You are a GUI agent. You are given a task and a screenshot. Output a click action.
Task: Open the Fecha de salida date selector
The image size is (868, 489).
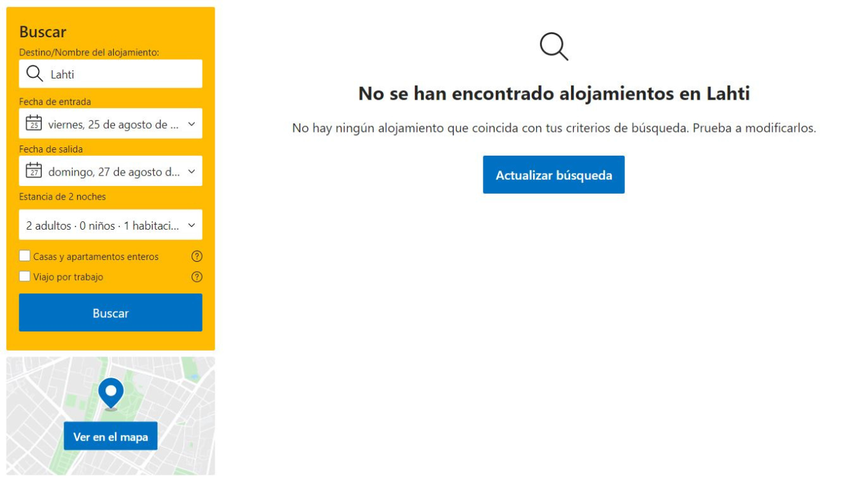(113, 172)
